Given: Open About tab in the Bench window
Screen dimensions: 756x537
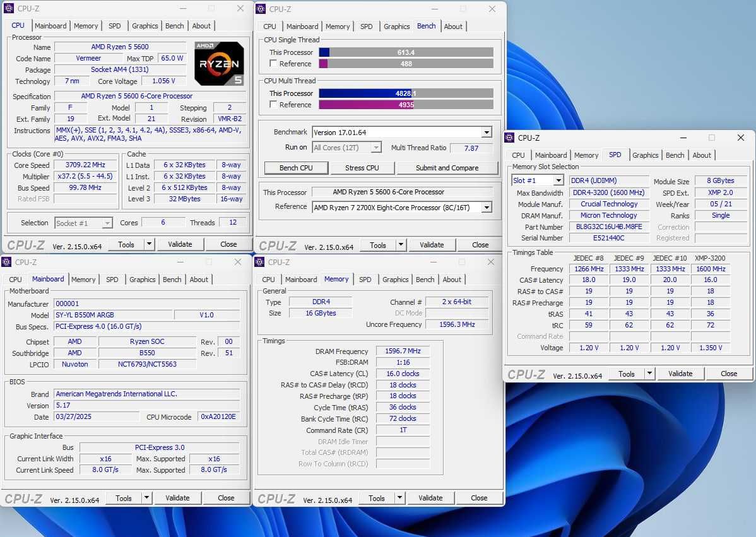Looking at the screenshot, I should point(453,27).
